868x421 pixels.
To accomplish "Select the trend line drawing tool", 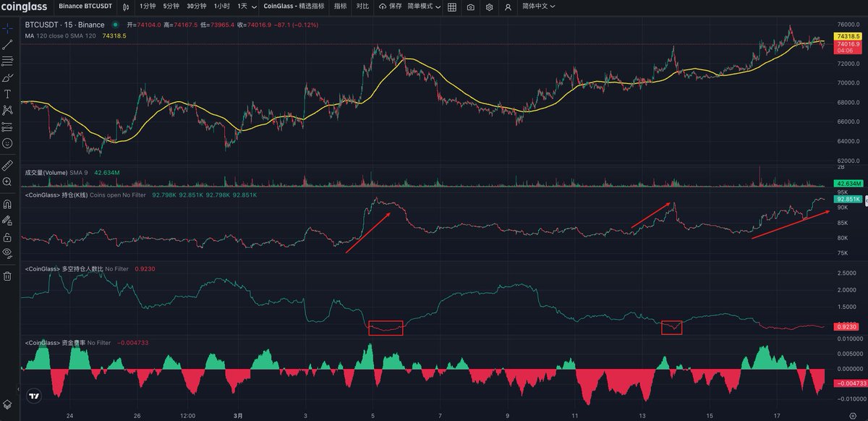I will click(x=7, y=45).
